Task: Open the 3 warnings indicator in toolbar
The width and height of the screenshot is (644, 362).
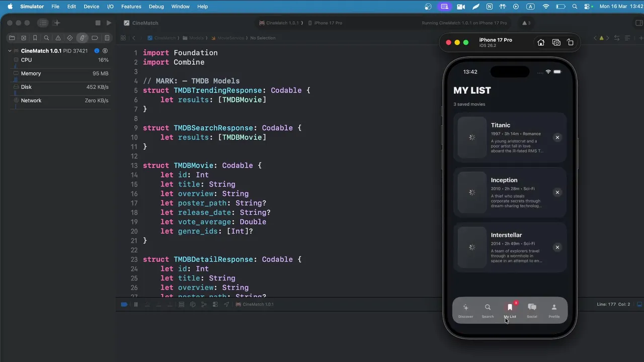Action: click(526, 23)
